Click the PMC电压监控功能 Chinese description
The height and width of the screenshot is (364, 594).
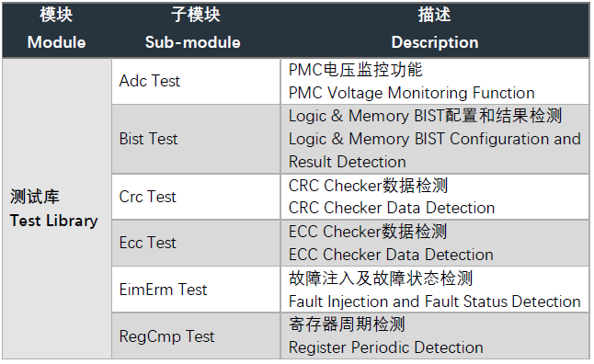(355, 70)
